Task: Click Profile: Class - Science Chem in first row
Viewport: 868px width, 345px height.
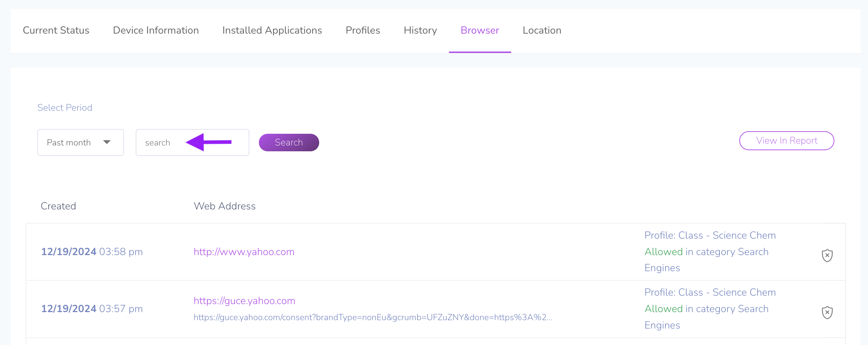Action: coord(710,235)
